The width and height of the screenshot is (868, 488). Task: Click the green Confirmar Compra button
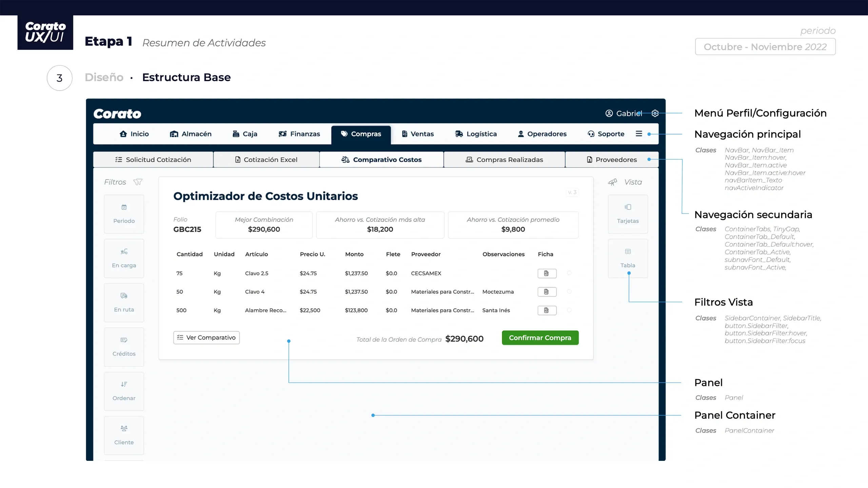pyautogui.click(x=540, y=338)
